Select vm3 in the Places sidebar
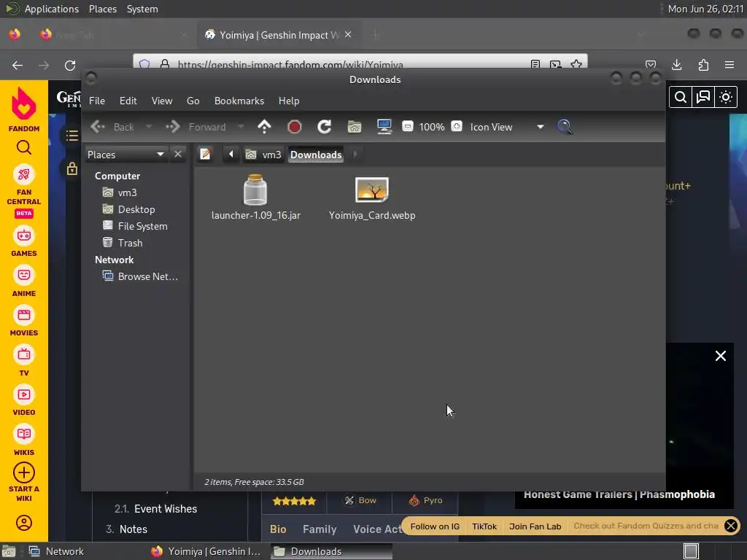 [120, 192]
